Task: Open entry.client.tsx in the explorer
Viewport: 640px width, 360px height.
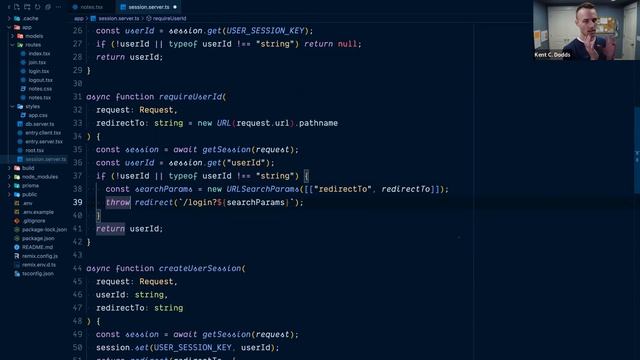Action: click(x=43, y=133)
